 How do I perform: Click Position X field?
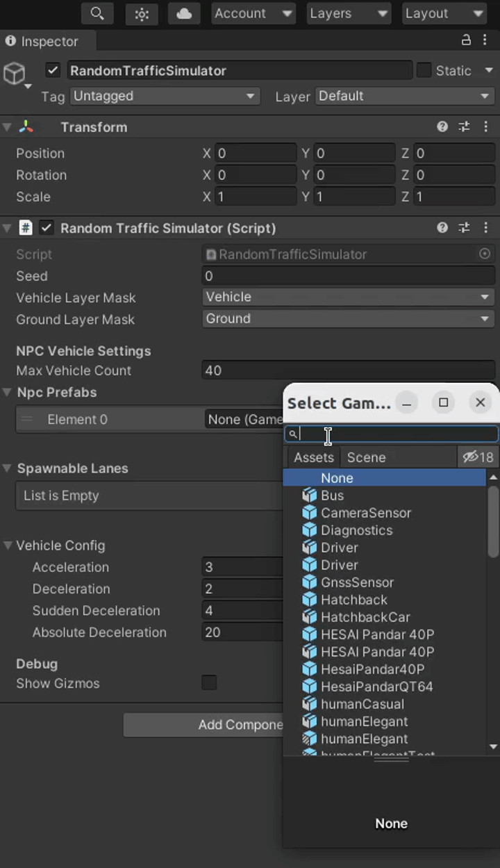point(256,154)
